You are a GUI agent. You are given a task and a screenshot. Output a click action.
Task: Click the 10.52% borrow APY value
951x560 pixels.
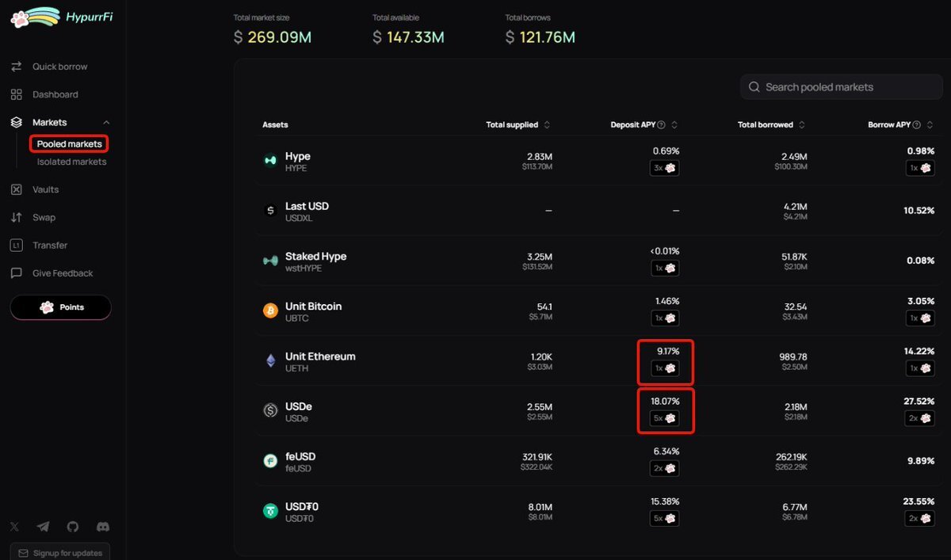click(919, 211)
